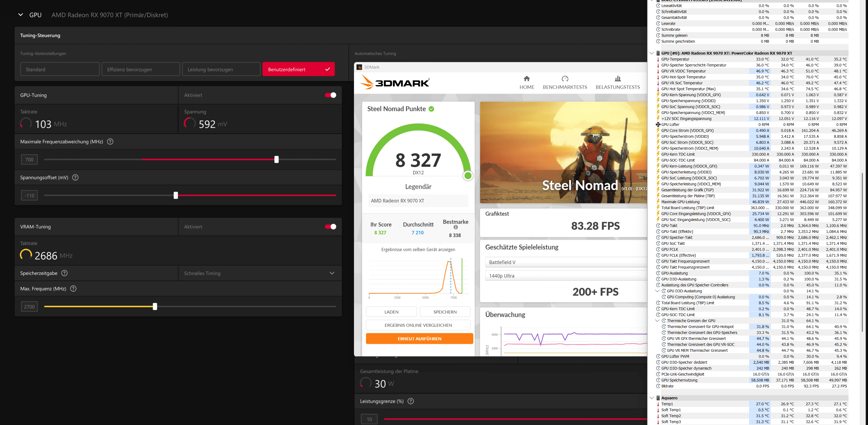This screenshot has height=425, width=868.
Task: Click clock icon beside Bildrate
Action: click(658, 386)
